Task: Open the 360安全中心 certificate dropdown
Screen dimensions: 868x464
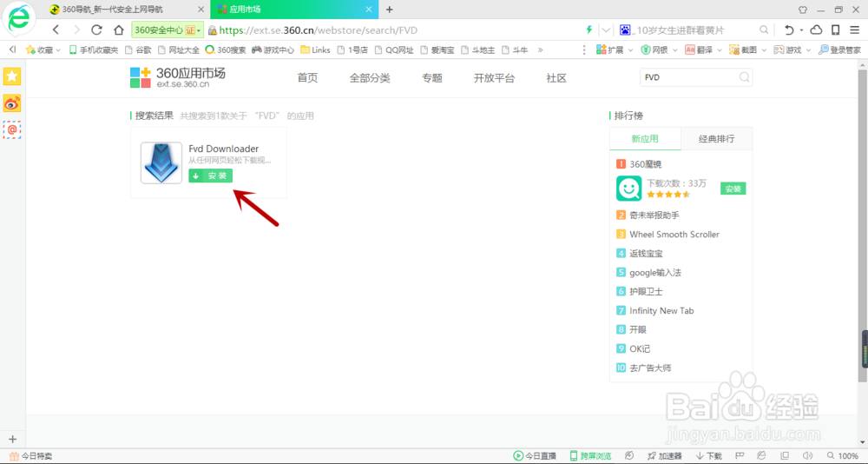Action: click(x=168, y=30)
